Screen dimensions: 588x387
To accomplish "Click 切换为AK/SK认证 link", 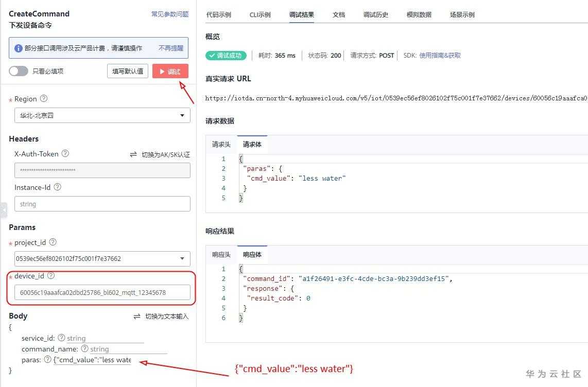I will 166,154.
